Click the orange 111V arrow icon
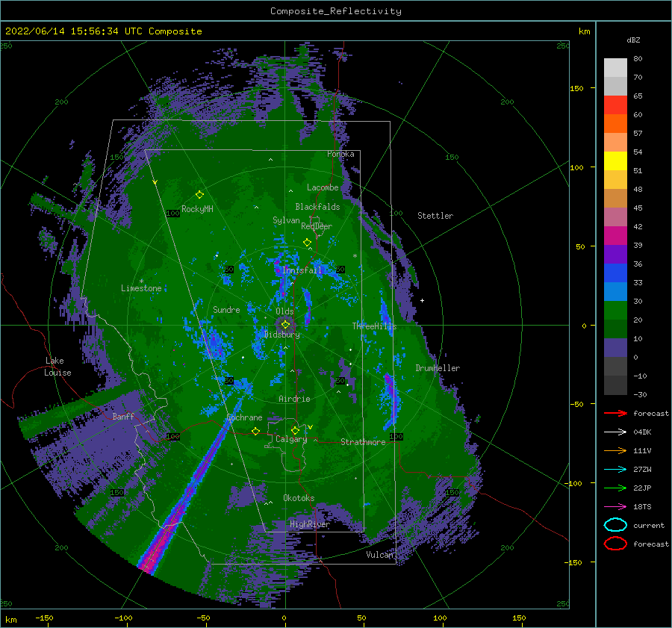 [x=615, y=450]
